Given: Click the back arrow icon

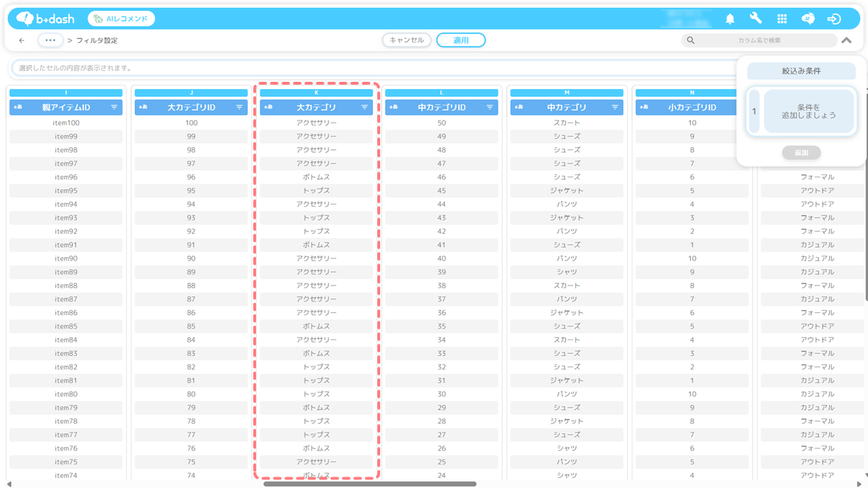Looking at the screenshot, I should (x=22, y=41).
